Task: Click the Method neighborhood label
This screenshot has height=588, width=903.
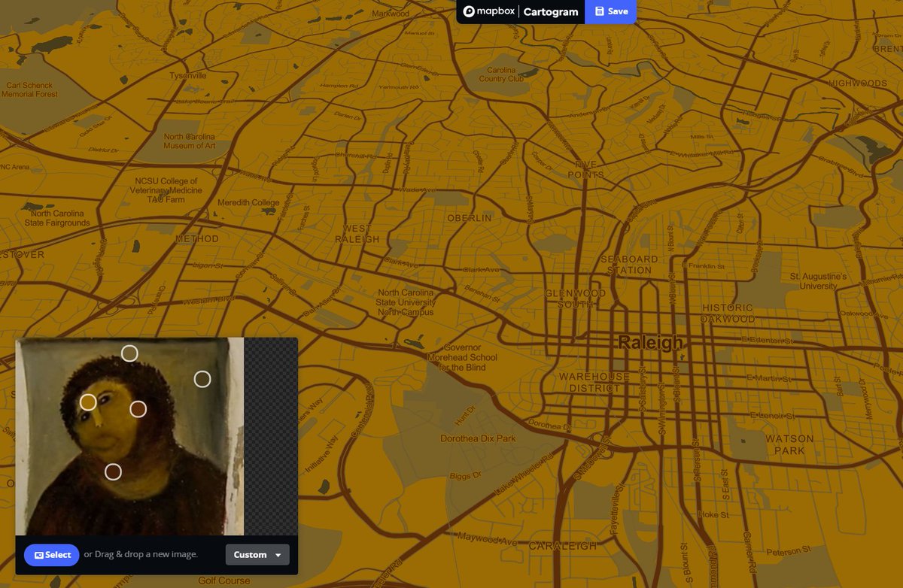Action: [x=196, y=239]
